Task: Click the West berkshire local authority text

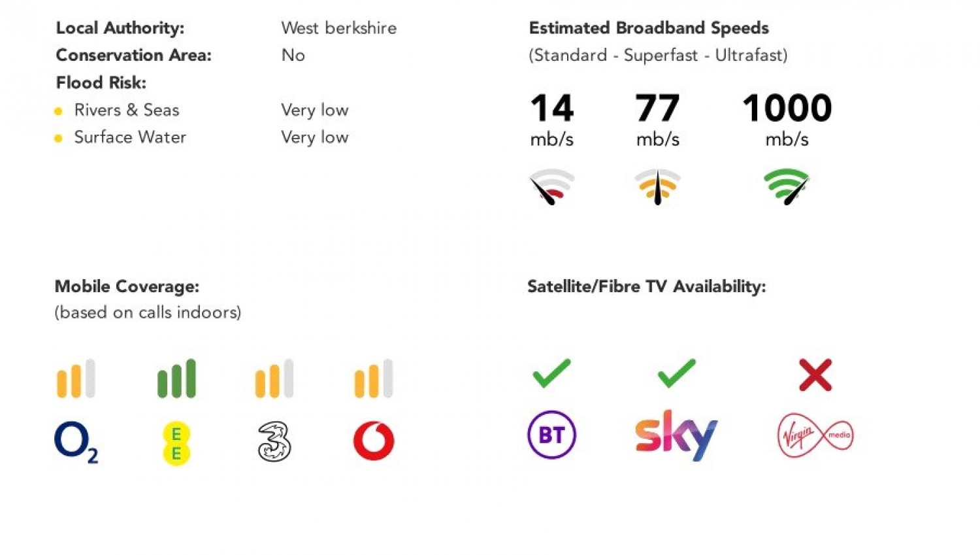Action: (x=338, y=28)
